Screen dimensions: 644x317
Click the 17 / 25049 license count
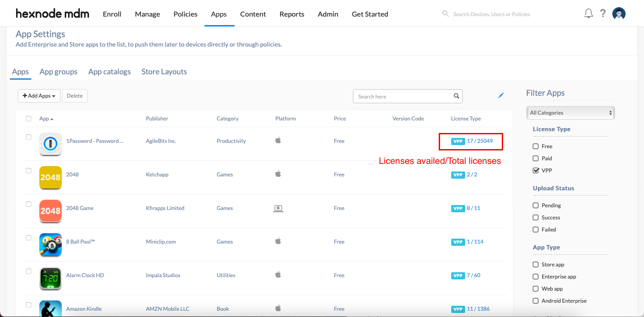pos(480,141)
